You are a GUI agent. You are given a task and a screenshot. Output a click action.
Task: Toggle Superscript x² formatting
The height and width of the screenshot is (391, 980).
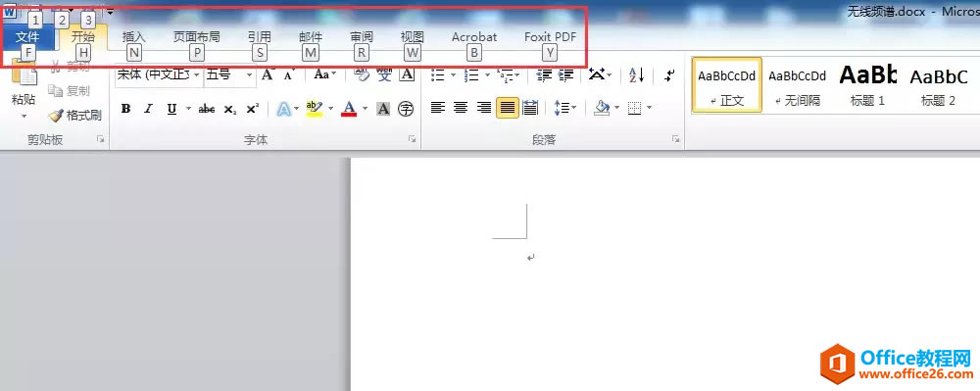(x=253, y=110)
